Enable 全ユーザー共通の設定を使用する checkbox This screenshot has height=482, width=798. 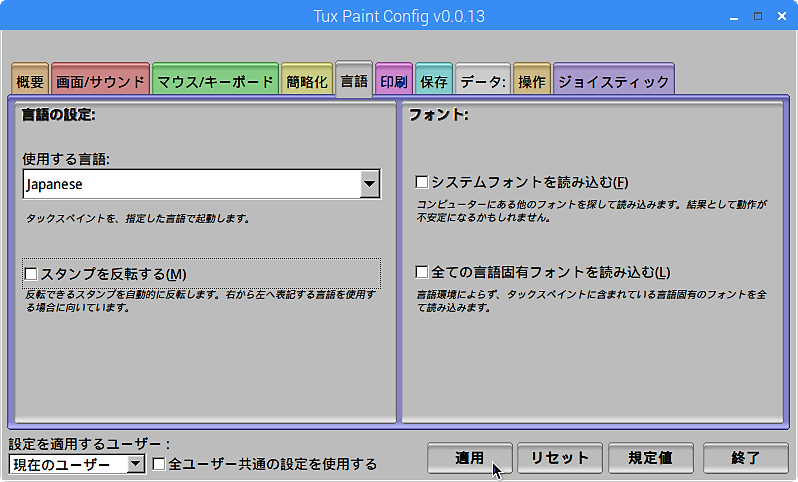click(x=159, y=464)
